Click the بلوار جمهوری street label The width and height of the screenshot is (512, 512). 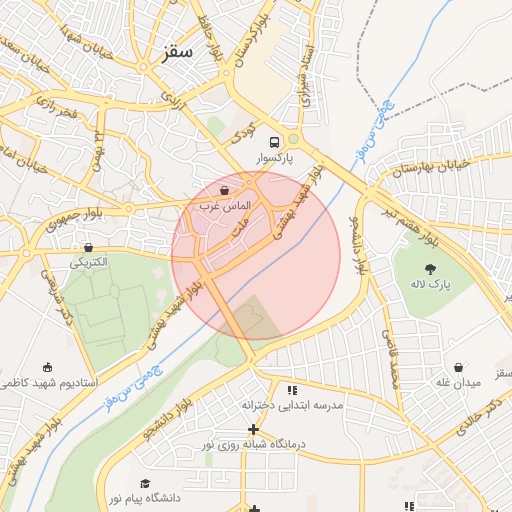pyautogui.click(x=74, y=219)
